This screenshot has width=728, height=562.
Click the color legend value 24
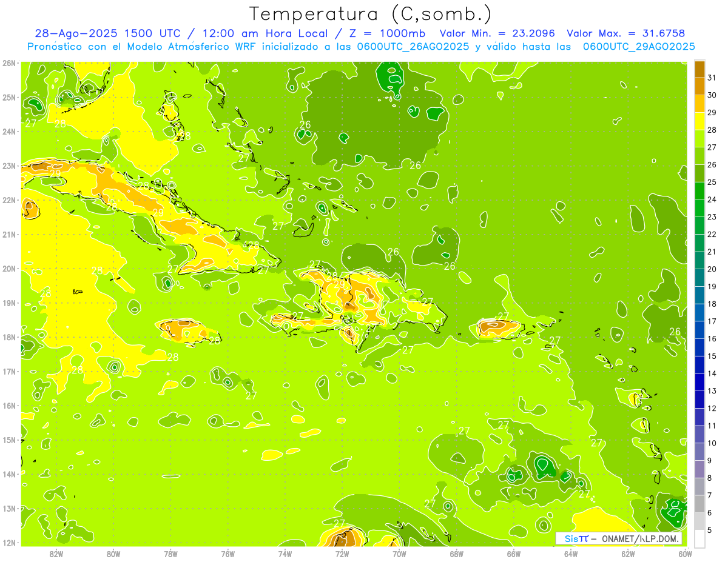click(x=712, y=199)
